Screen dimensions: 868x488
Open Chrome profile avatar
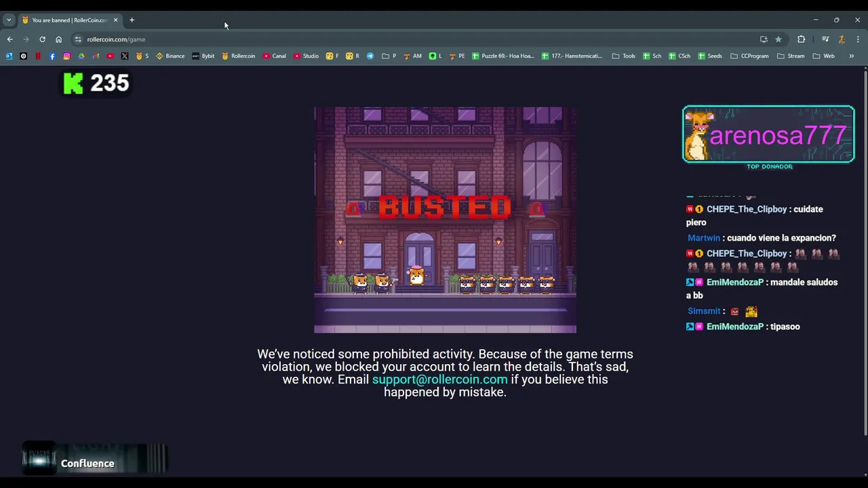pos(842,39)
